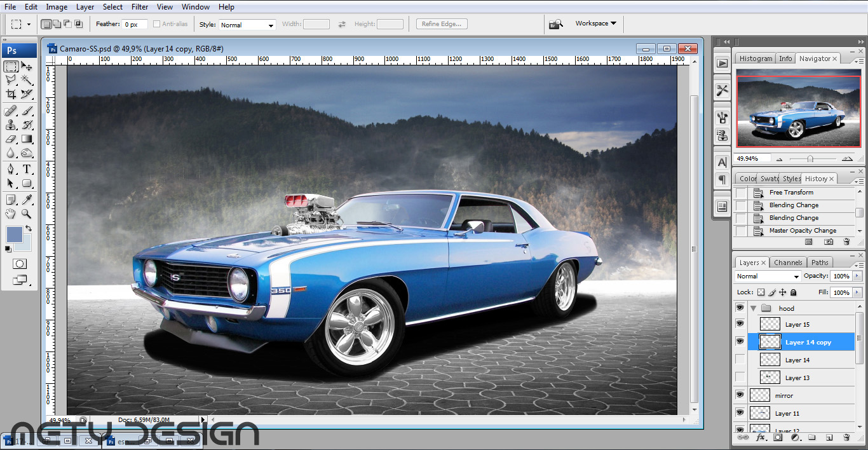Viewport: 868px width, 450px height.
Task: Hide the hood layer group
Action: 740,308
